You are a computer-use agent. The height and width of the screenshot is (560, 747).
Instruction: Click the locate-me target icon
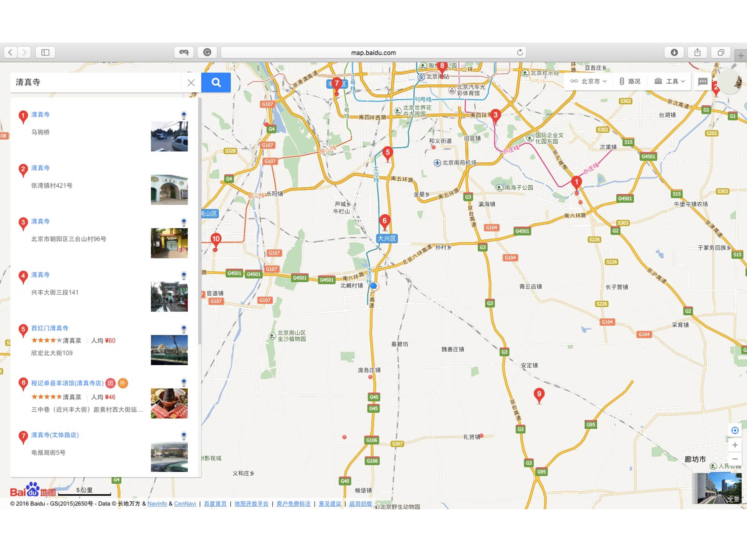click(735, 430)
